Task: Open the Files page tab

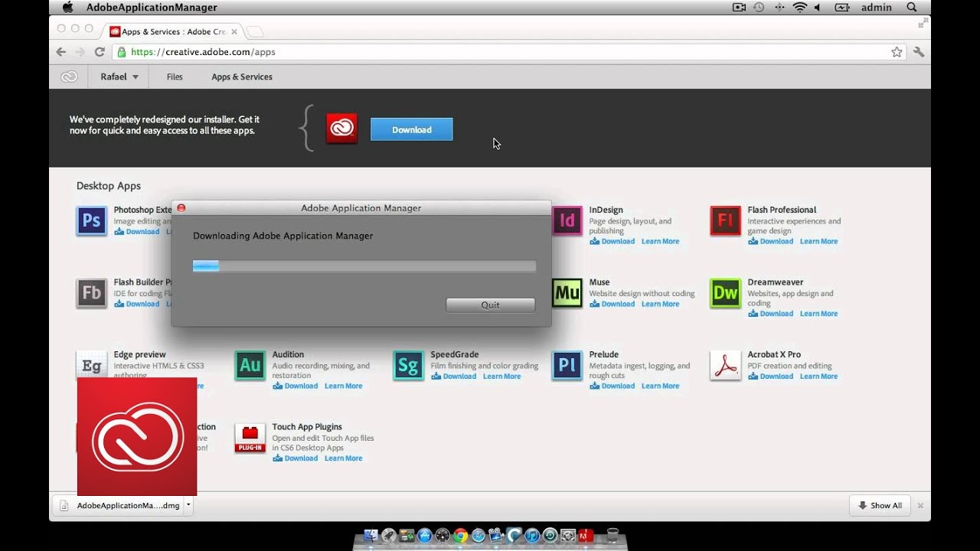Action: click(x=175, y=77)
